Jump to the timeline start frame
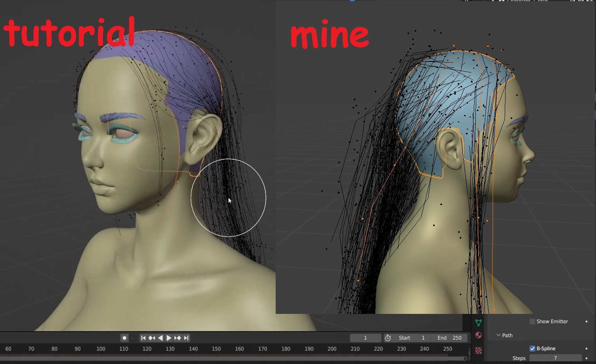Image resolution: width=596 pixels, height=364 pixels. click(x=143, y=338)
